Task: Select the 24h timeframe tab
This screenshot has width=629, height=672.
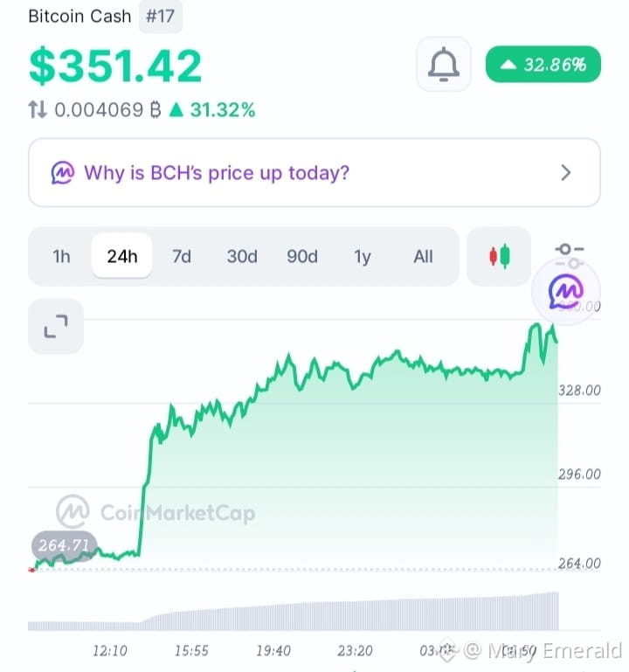Action: coord(122,256)
